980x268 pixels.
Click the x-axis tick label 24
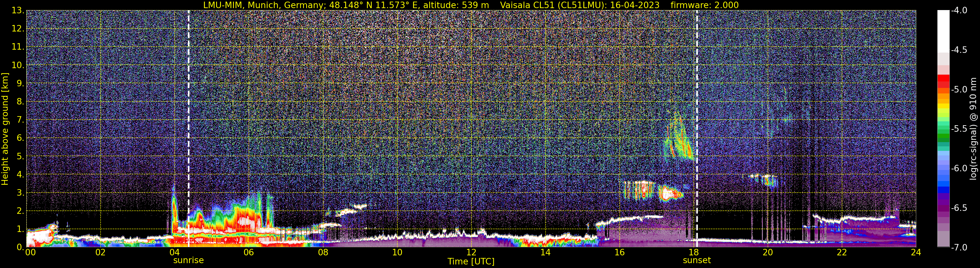click(x=916, y=252)
